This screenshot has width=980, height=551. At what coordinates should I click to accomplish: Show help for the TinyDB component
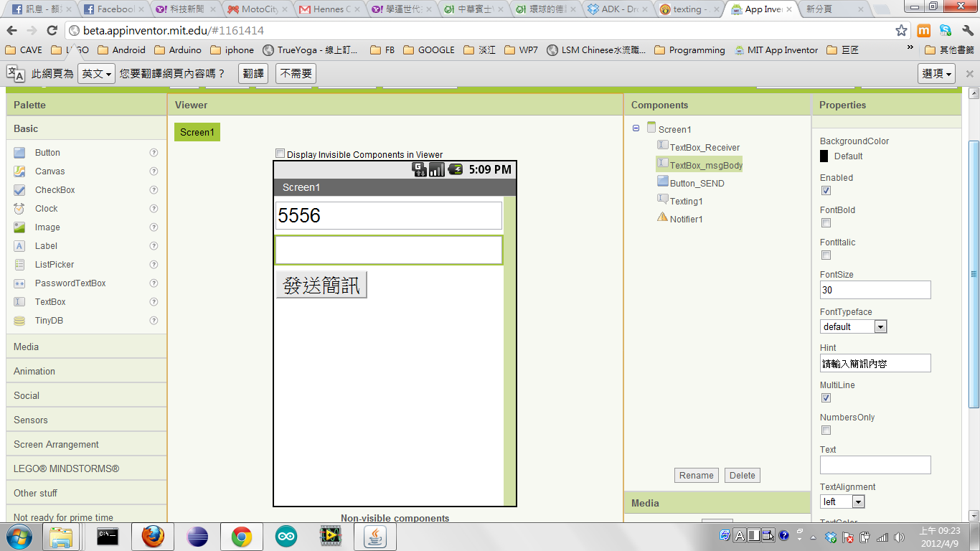pos(154,321)
